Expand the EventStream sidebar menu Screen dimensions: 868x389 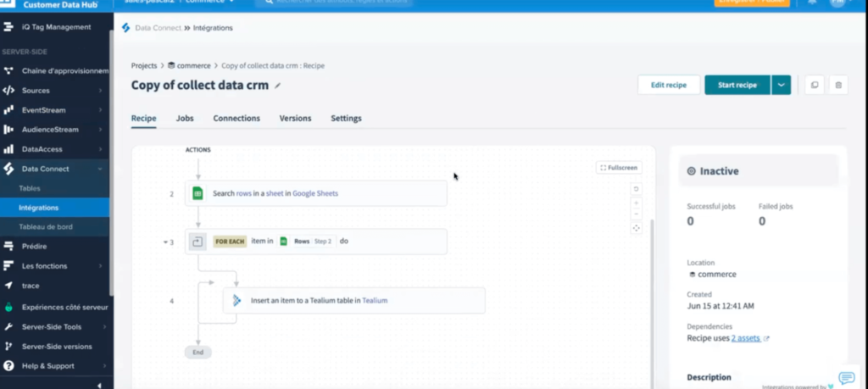[101, 110]
